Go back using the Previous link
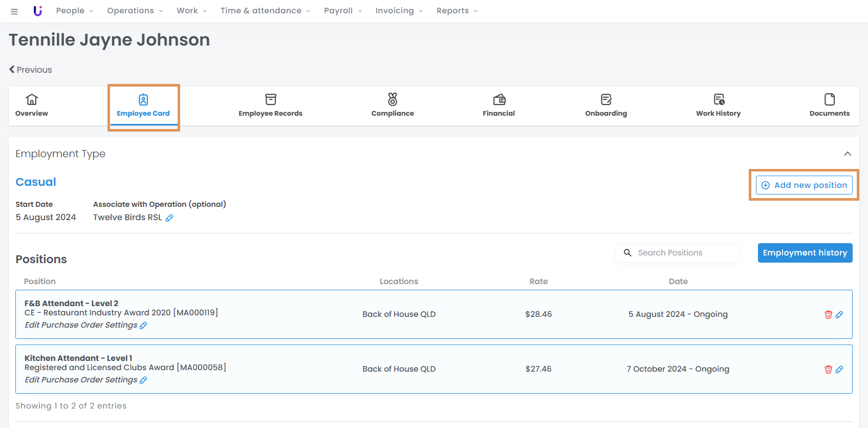 coord(31,70)
